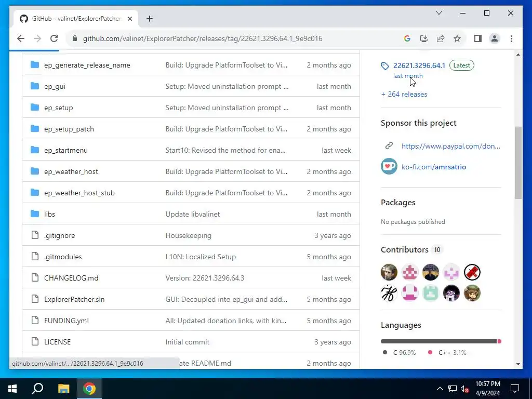The image size is (532, 399).
Task: Open a new browser tab
Action: [x=150, y=19]
